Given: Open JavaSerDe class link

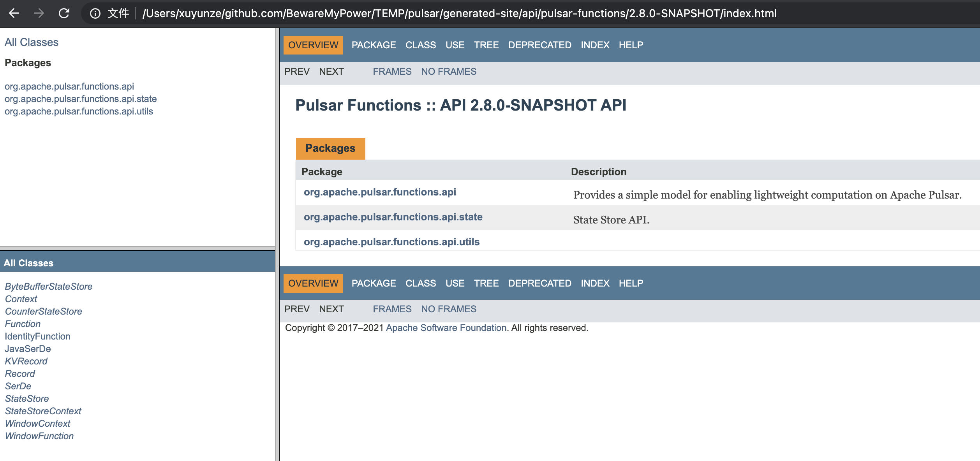Looking at the screenshot, I should point(28,349).
